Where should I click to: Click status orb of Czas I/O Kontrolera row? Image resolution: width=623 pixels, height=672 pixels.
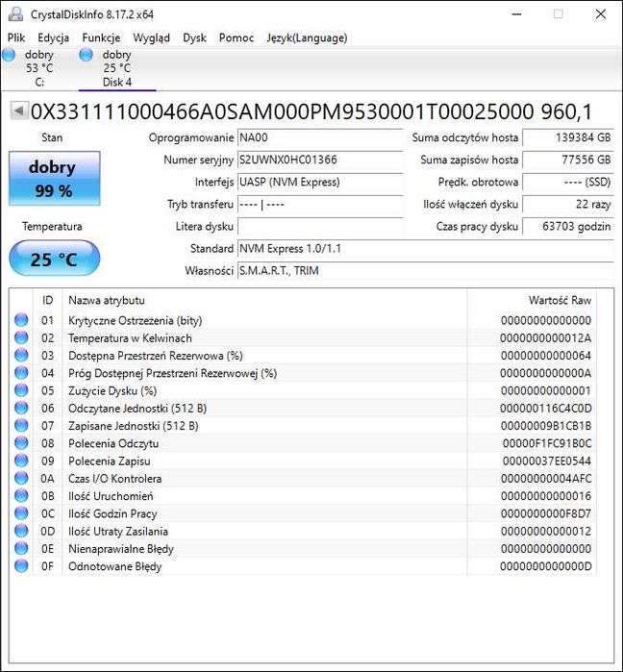(x=21, y=479)
